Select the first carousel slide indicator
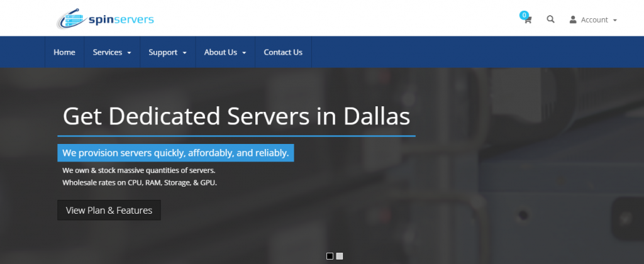 [330, 256]
